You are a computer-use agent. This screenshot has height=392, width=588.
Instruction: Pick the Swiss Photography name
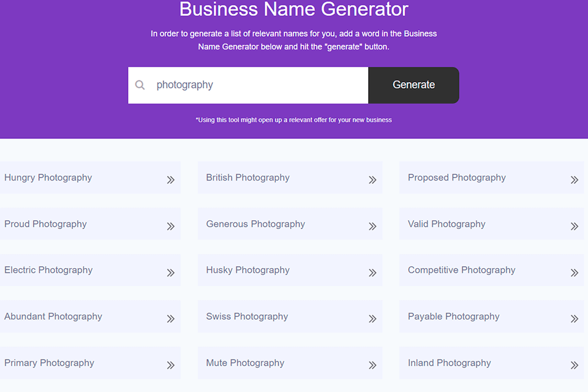click(x=247, y=317)
